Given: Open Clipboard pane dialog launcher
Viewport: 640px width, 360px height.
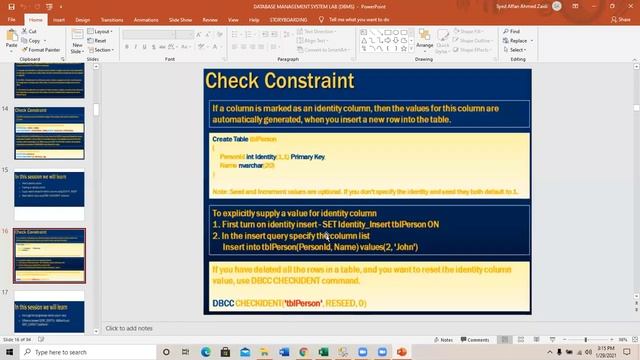Looking at the screenshot, I should [63, 59].
